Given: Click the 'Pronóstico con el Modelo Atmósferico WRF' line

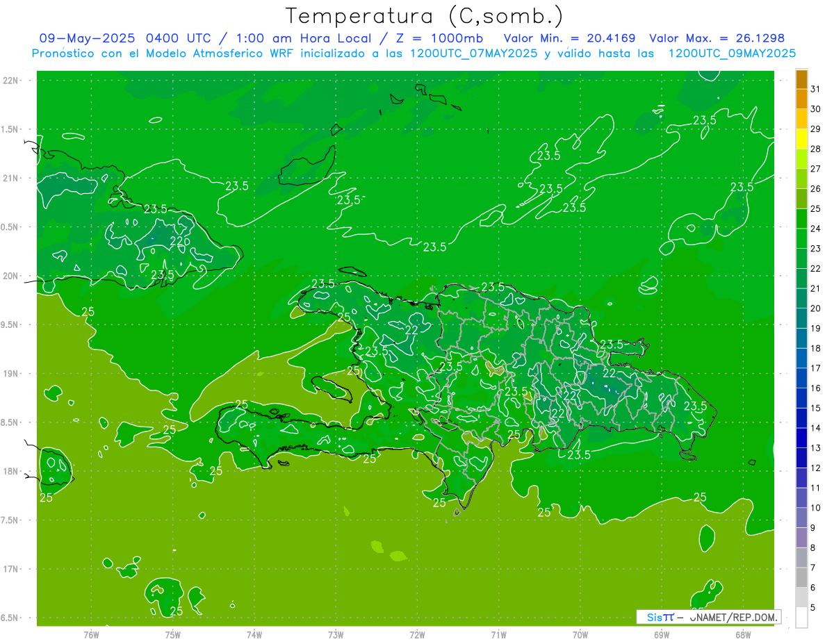Looking at the screenshot, I should pyautogui.click(x=414, y=53).
